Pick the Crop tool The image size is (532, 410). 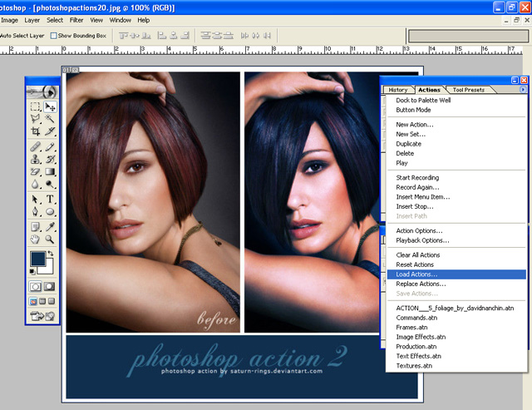coord(36,132)
